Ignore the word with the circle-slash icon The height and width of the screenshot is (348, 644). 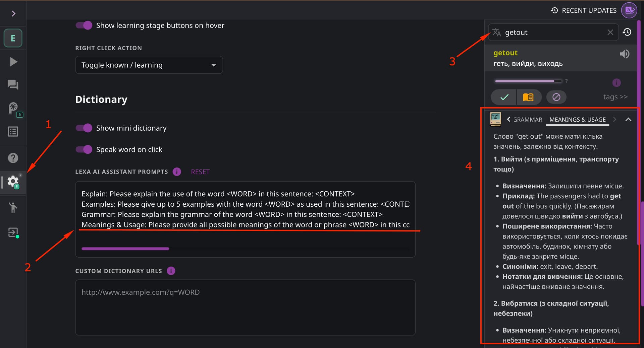[x=556, y=97]
